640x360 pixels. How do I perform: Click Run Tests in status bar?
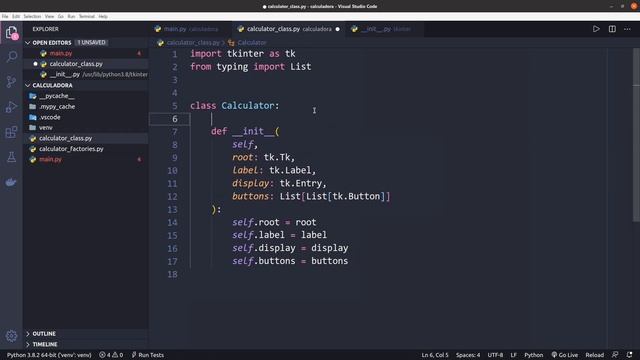point(147,355)
